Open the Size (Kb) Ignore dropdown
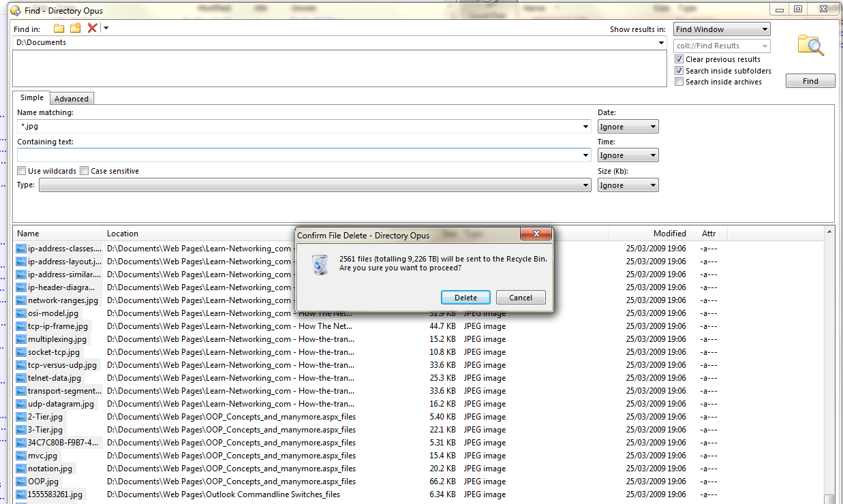 point(628,185)
